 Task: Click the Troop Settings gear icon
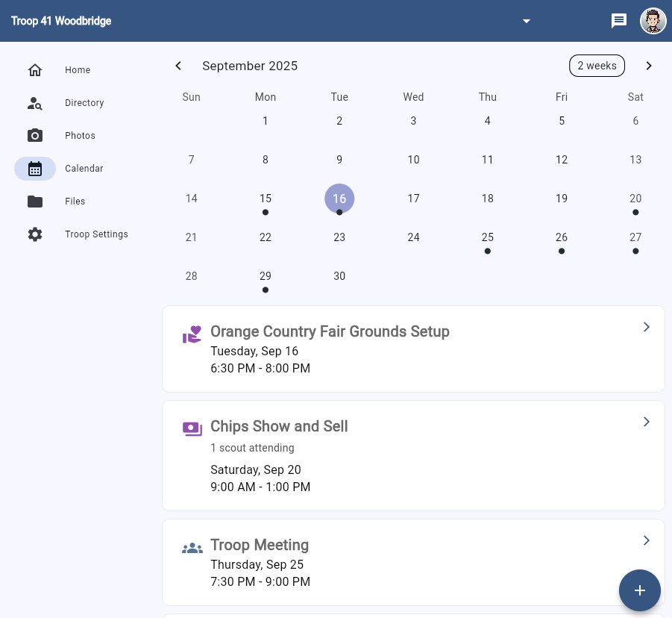[x=35, y=234]
